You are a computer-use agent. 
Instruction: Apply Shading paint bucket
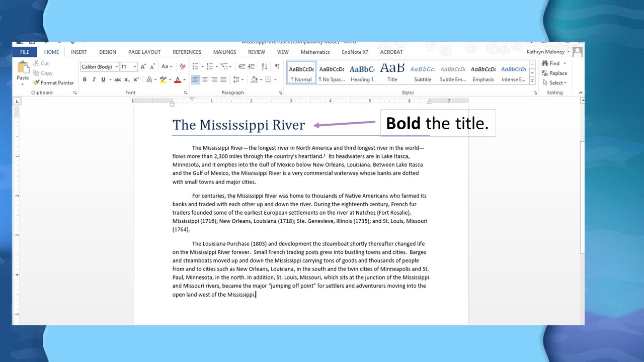click(x=254, y=79)
